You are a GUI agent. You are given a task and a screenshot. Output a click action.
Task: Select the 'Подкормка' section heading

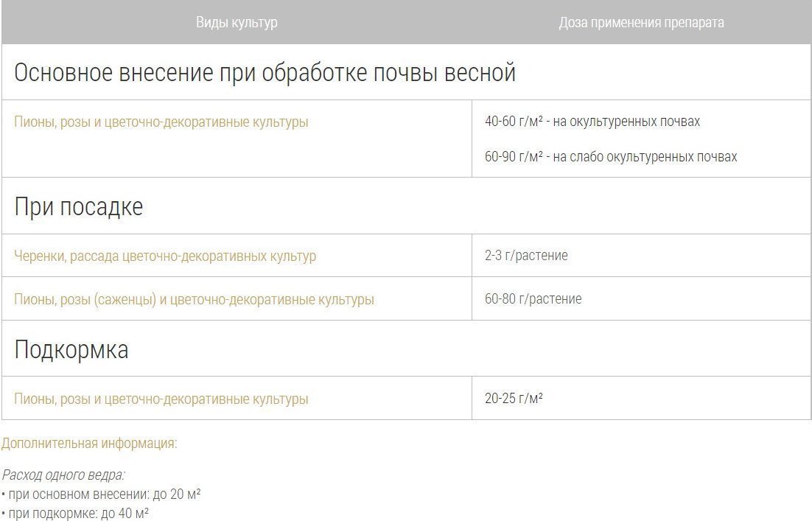[71, 349]
